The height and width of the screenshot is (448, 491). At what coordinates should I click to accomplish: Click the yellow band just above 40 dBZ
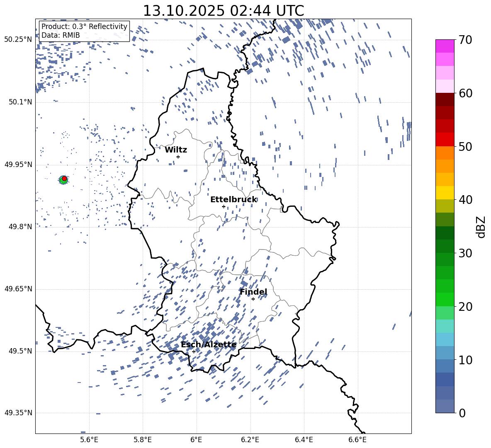[445, 193]
